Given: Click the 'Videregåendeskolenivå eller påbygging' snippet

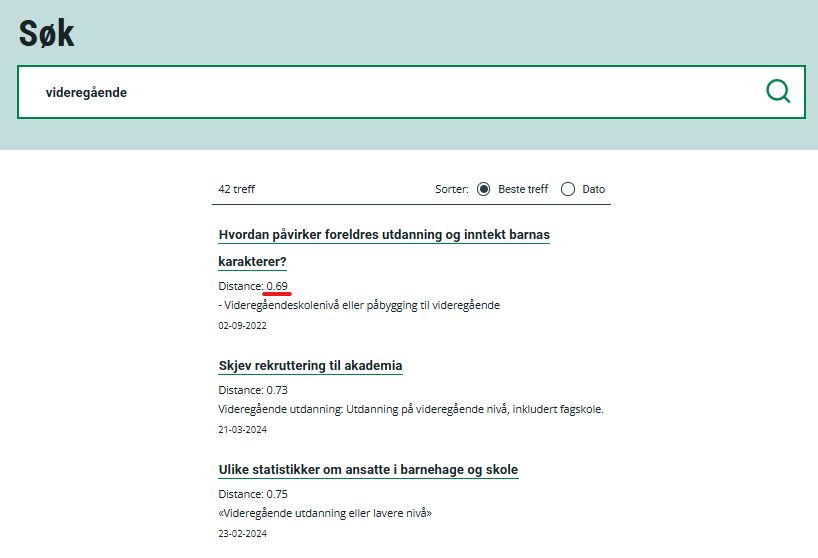Looking at the screenshot, I should point(360,305).
